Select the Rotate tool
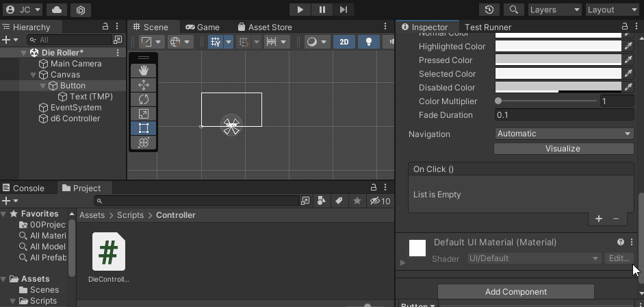Image resolution: width=644 pixels, height=307 pixels. point(143,99)
